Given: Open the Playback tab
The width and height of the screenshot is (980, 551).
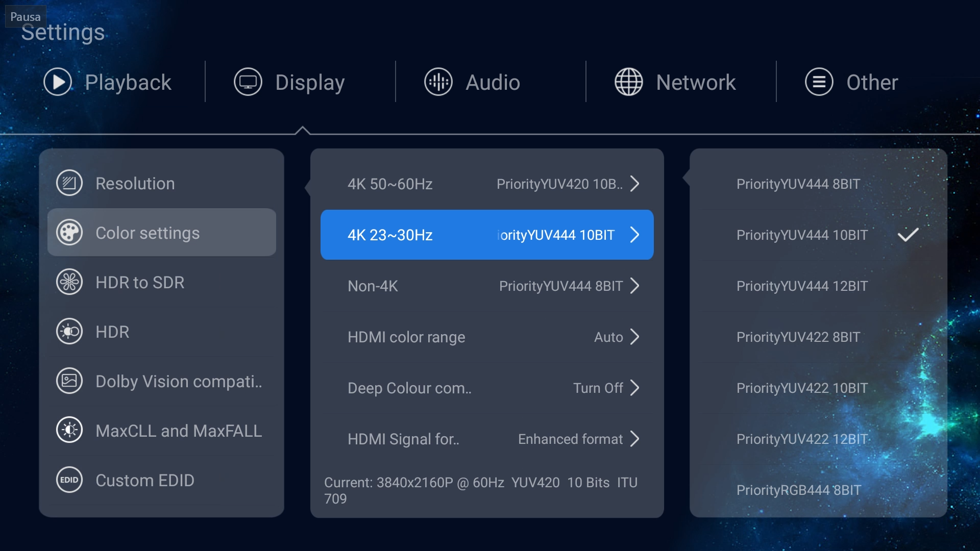Looking at the screenshot, I should pyautogui.click(x=108, y=82).
